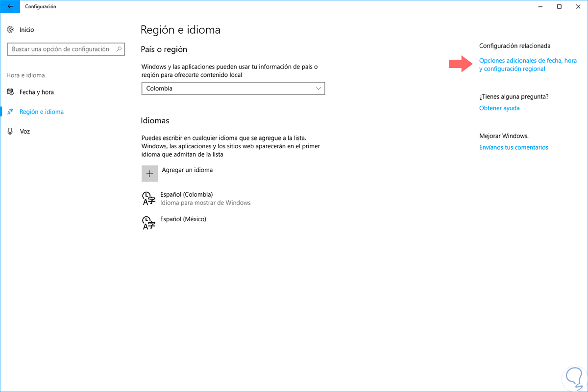Expand the country list chevron arrow
The height and width of the screenshot is (392, 588).
point(318,89)
